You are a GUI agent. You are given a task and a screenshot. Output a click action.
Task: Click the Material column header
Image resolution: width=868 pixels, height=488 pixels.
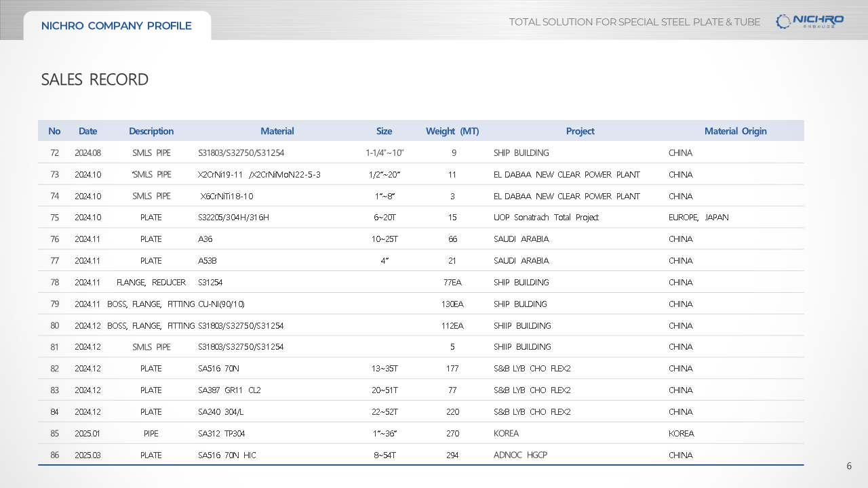(277, 131)
